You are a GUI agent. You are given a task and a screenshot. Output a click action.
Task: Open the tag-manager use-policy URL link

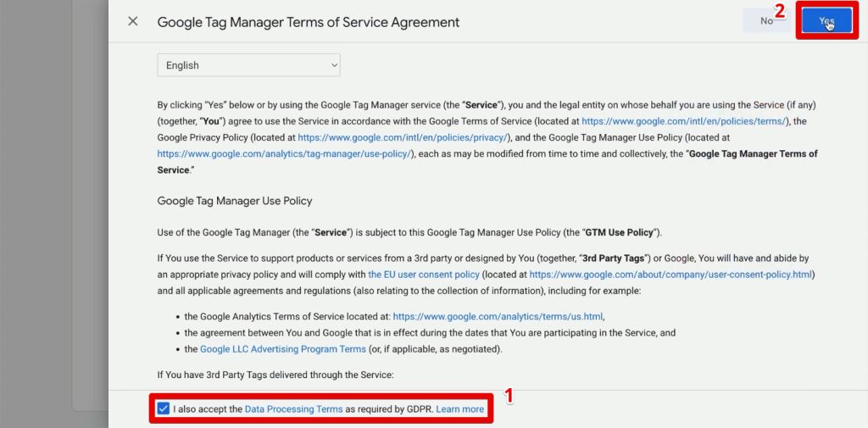(285, 154)
